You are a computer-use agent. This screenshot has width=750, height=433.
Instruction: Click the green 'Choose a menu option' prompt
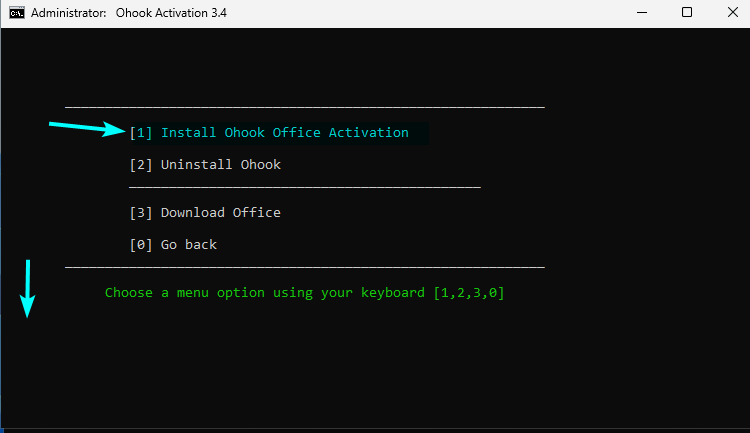click(305, 292)
